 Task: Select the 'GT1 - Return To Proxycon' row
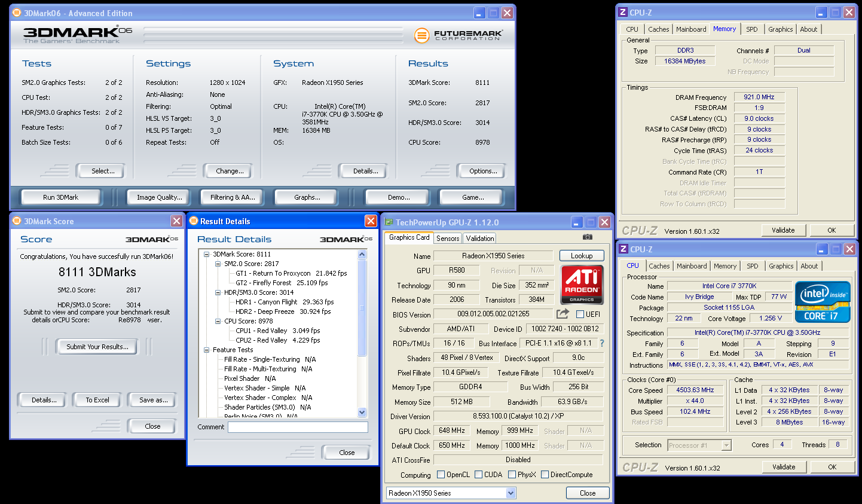(x=291, y=273)
